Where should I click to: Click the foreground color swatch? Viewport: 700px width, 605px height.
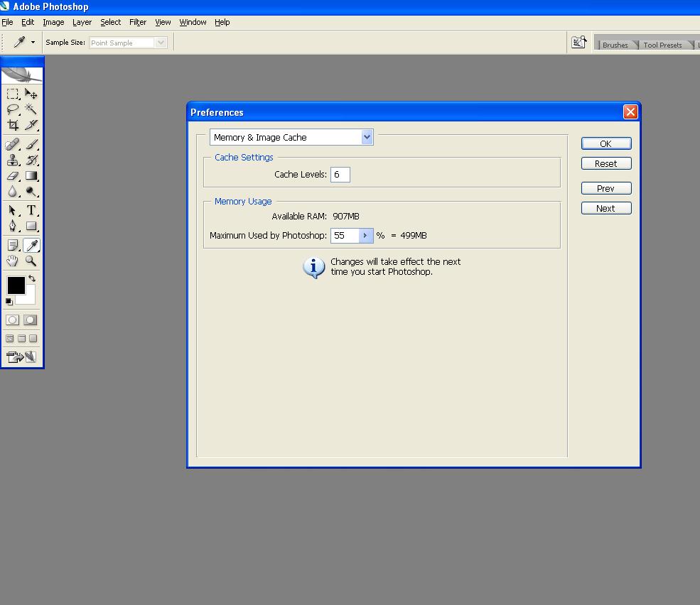(x=16, y=285)
